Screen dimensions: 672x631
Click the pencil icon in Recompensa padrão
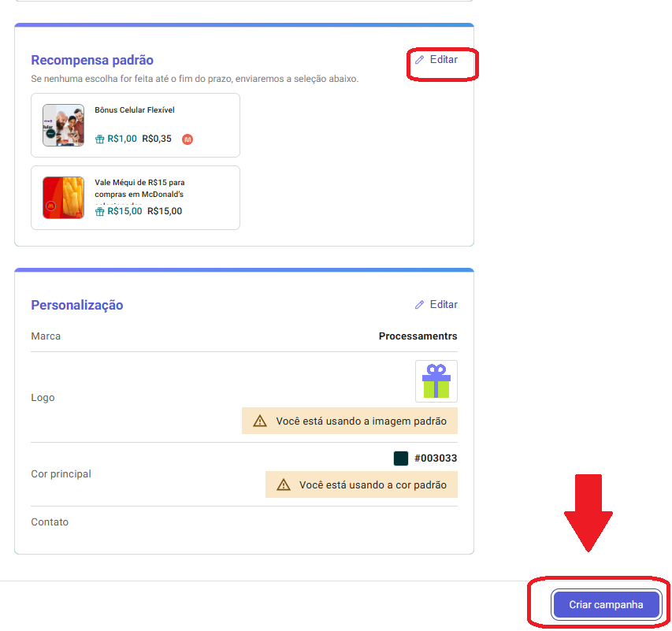pyautogui.click(x=419, y=60)
